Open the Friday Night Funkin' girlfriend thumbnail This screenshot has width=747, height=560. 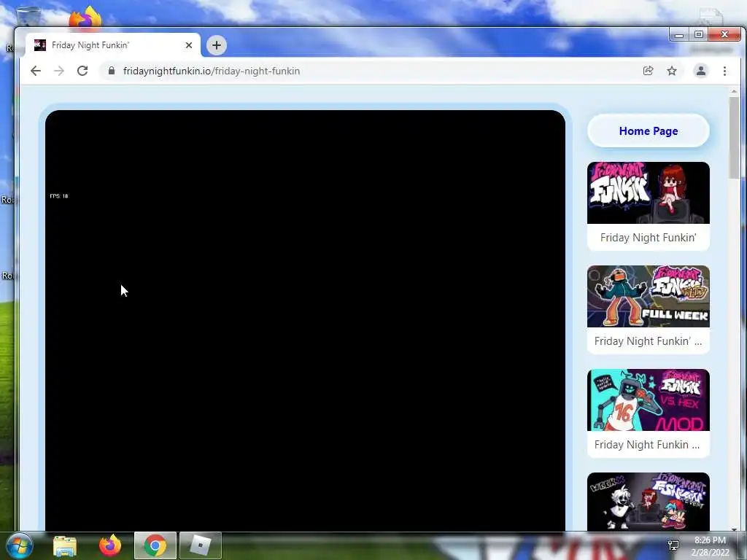point(649,192)
